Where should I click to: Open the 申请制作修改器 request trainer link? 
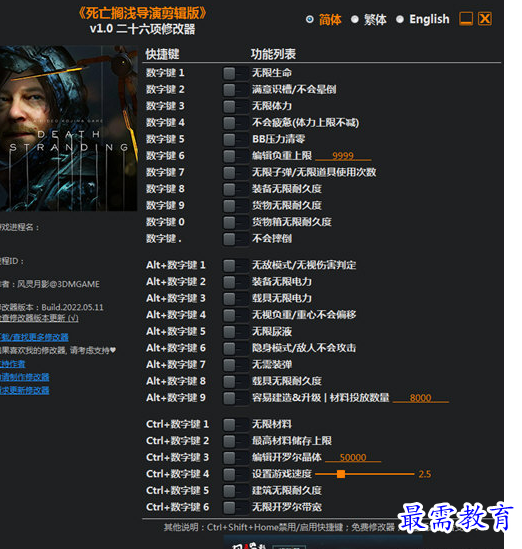pos(25,377)
